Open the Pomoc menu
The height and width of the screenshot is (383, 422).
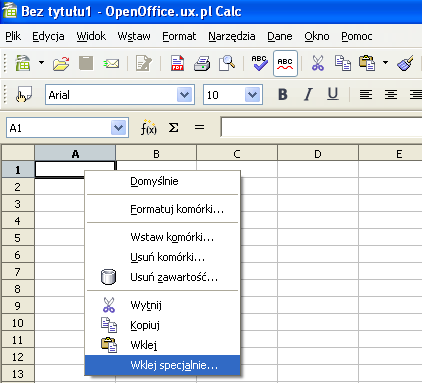click(357, 36)
